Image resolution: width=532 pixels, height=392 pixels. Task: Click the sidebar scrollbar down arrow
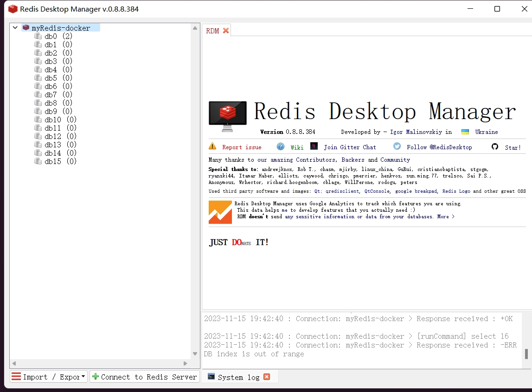(195, 353)
